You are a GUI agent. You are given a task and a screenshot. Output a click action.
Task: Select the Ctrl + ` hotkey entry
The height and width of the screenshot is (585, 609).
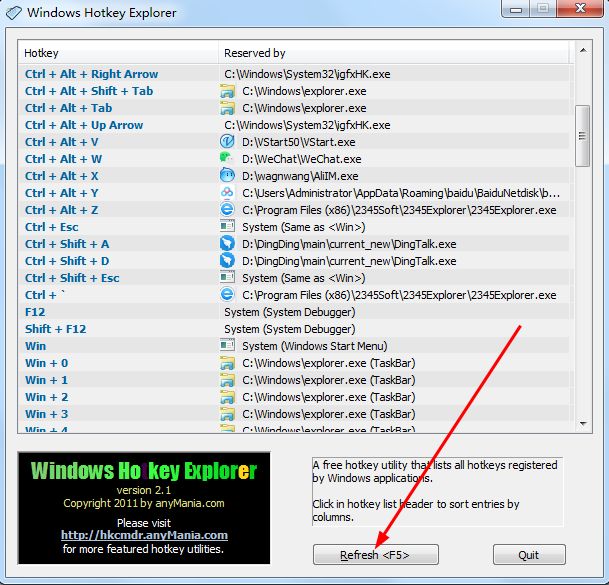pos(45,295)
